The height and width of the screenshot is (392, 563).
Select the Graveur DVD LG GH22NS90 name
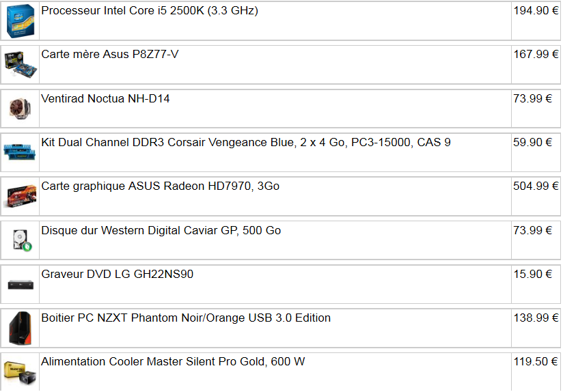tap(118, 275)
